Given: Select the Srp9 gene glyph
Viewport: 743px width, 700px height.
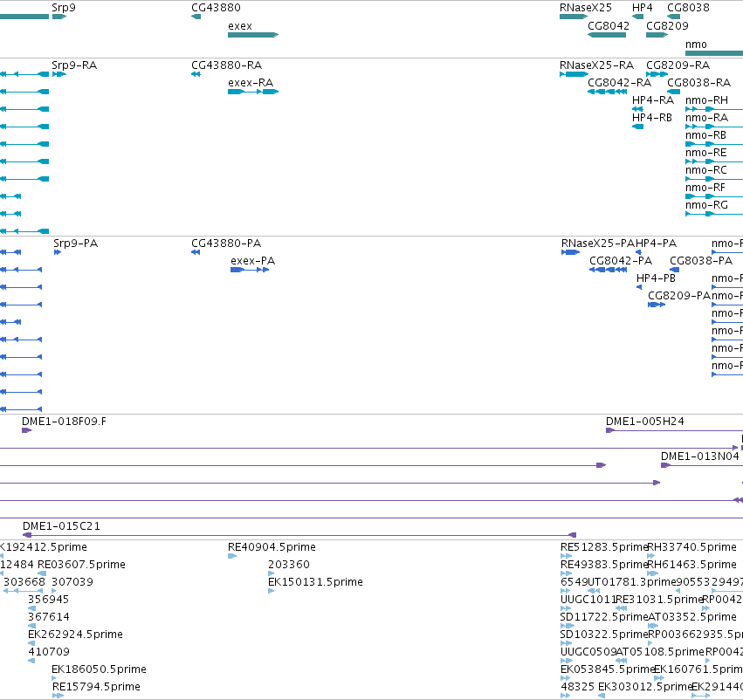Looking at the screenshot, I should click(x=59, y=17).
